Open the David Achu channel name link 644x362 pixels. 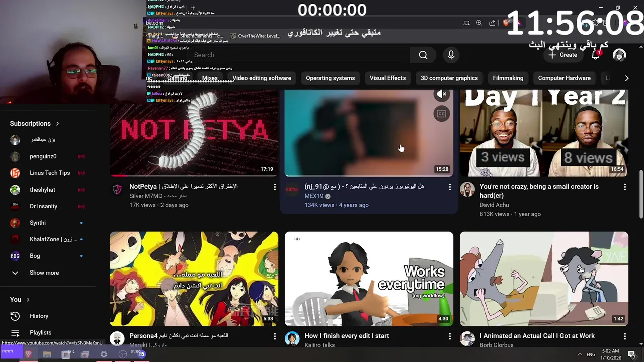point(494,205)
